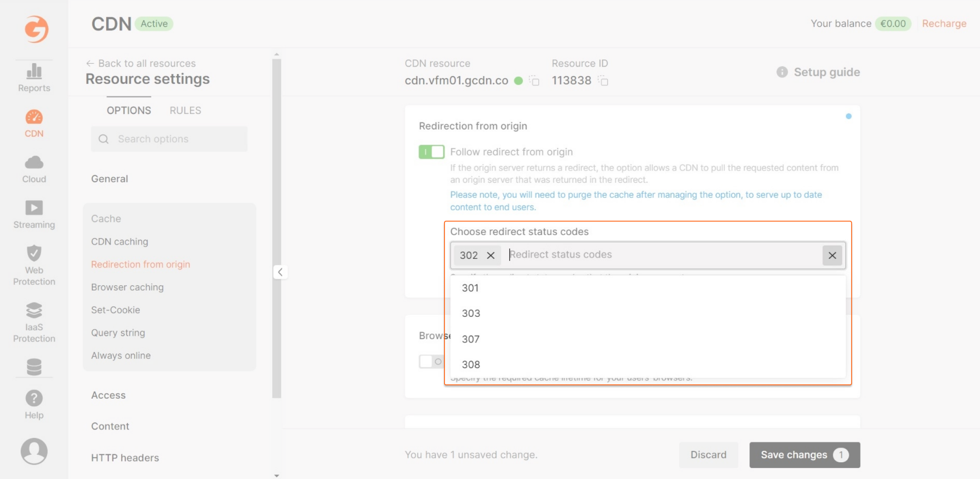The width and height of the screenshot is (980, 479).
Task: Disable Follow redirect from origin
Action: [431, 152]
